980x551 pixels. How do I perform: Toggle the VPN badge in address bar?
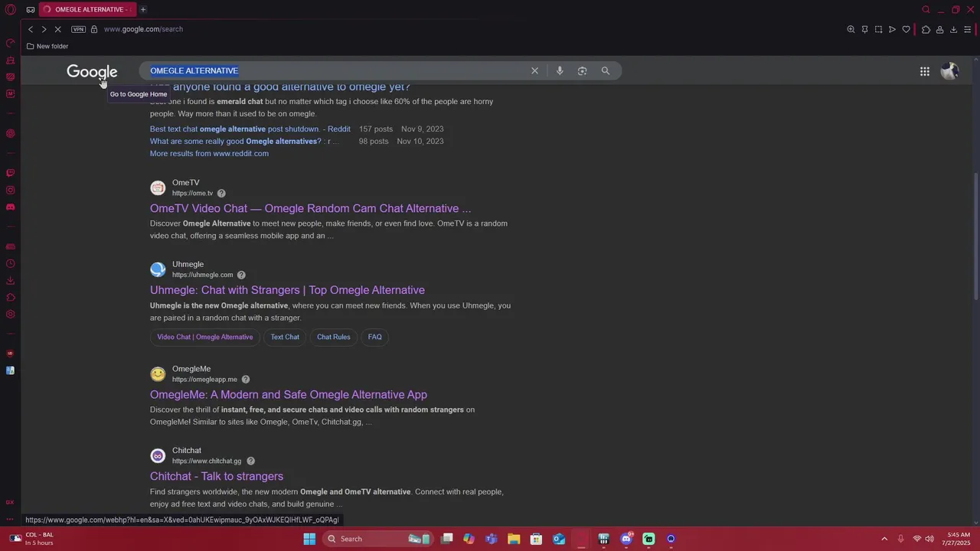tap(78, 29)
